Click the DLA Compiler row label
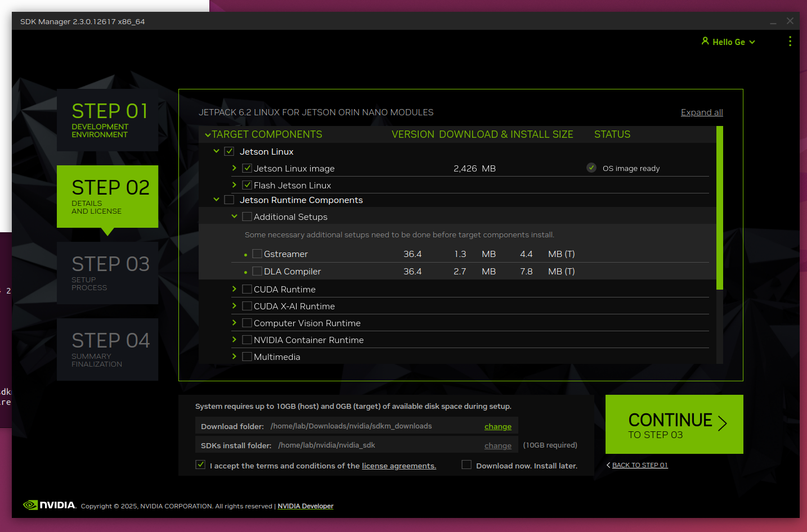 [x=292, y=272]
